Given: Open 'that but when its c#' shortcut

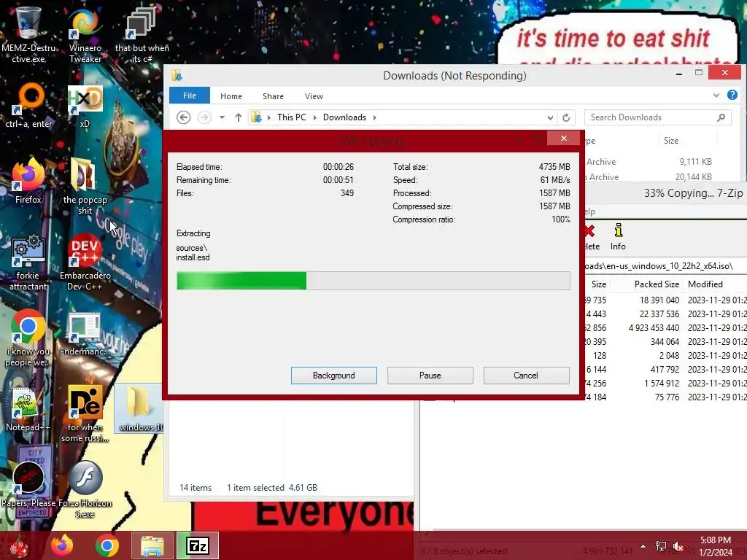Looking at the screenshot, I should click(x=142, y=34).
